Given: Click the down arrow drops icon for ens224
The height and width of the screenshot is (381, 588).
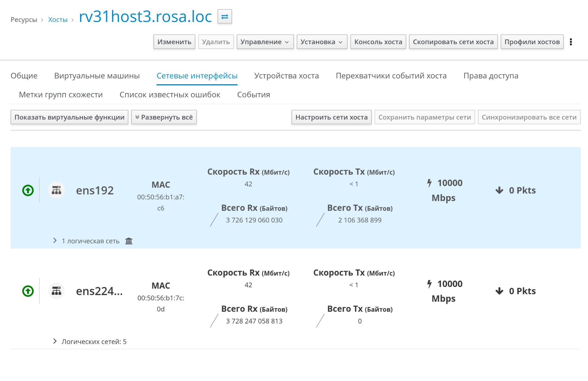Looking at the screenshot, I should coord(499,291).
